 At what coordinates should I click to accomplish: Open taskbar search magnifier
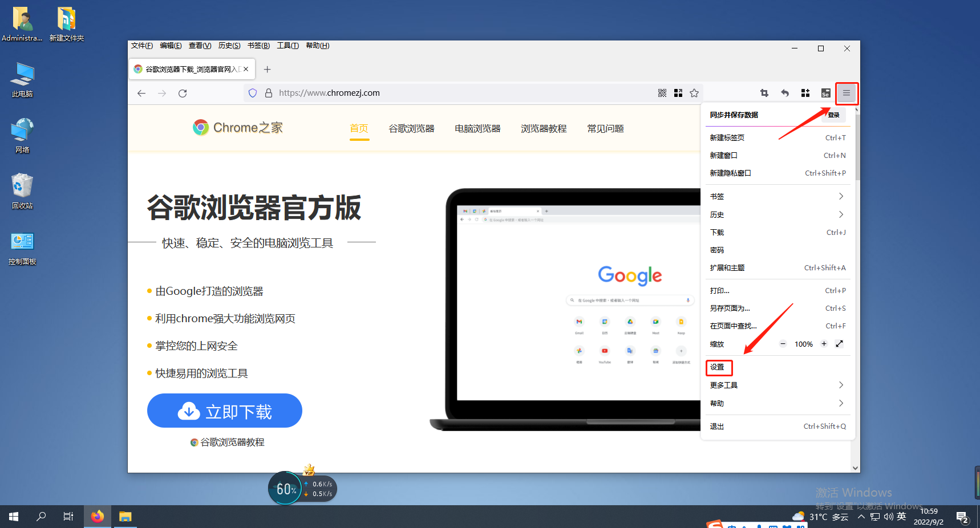point(41,517)
